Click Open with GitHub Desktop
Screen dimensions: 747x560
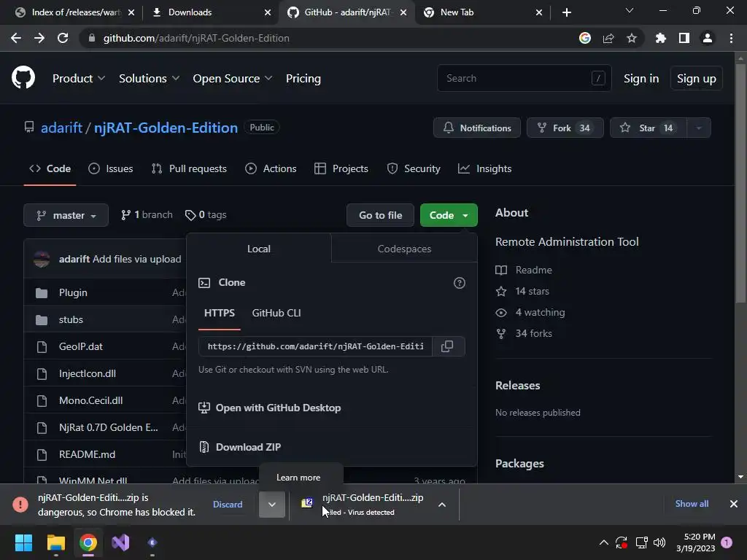[x=278, y=408]
